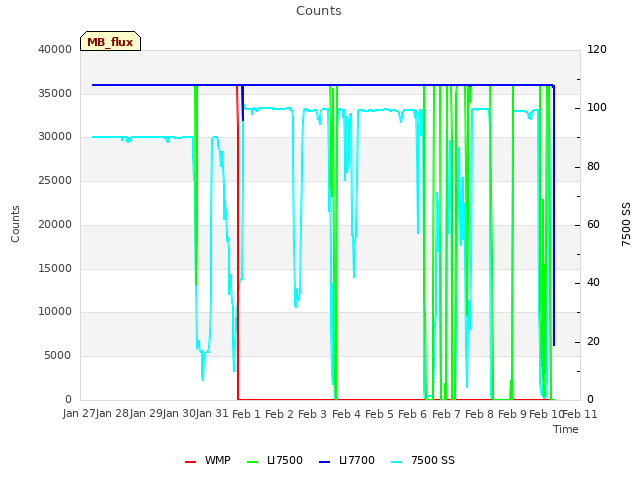
Task: Toggle the LI7500 legend entry
Action: pyautogui.click(x=275, y=460)
